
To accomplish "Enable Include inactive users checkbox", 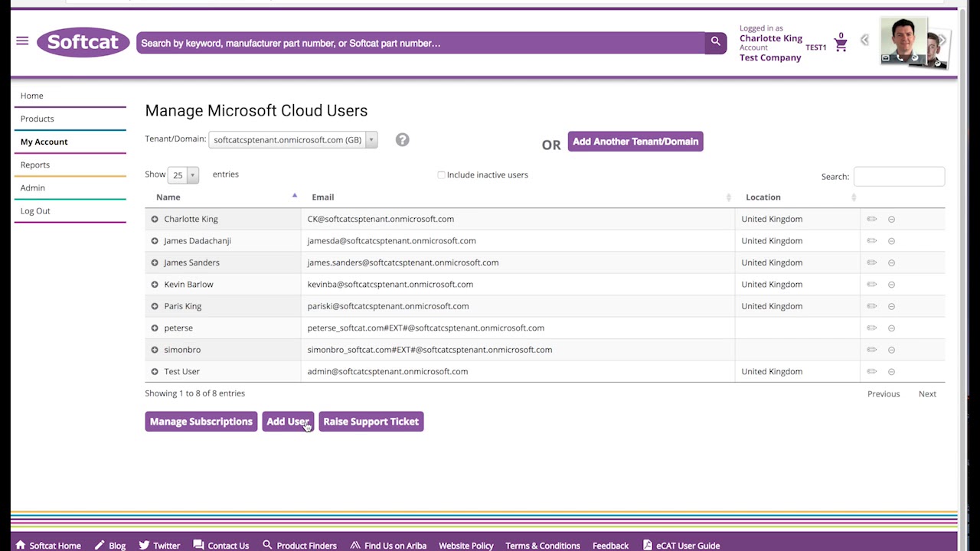I will pos(441,175).
